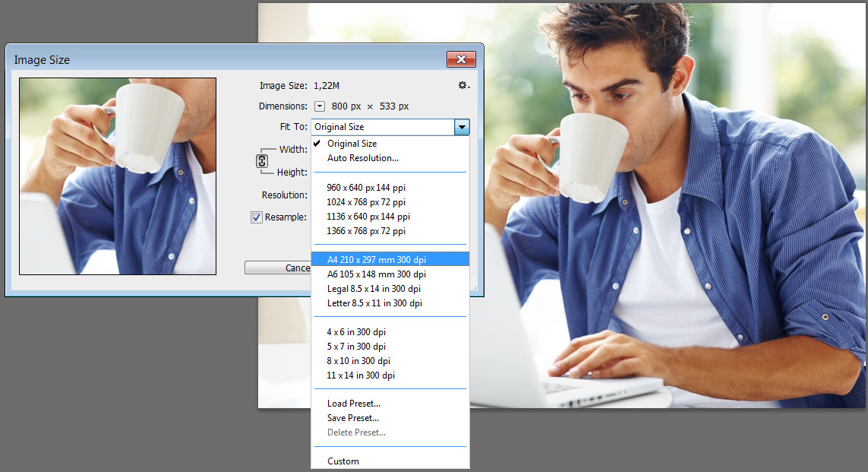Pick Letter 8.5 x 11 in preset

(x=390, y=303)
